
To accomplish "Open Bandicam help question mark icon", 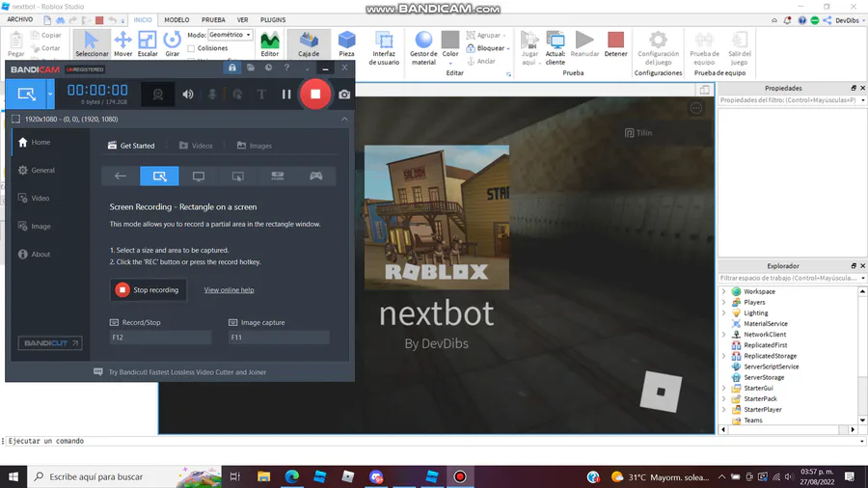I will click(x=286, y=68).
